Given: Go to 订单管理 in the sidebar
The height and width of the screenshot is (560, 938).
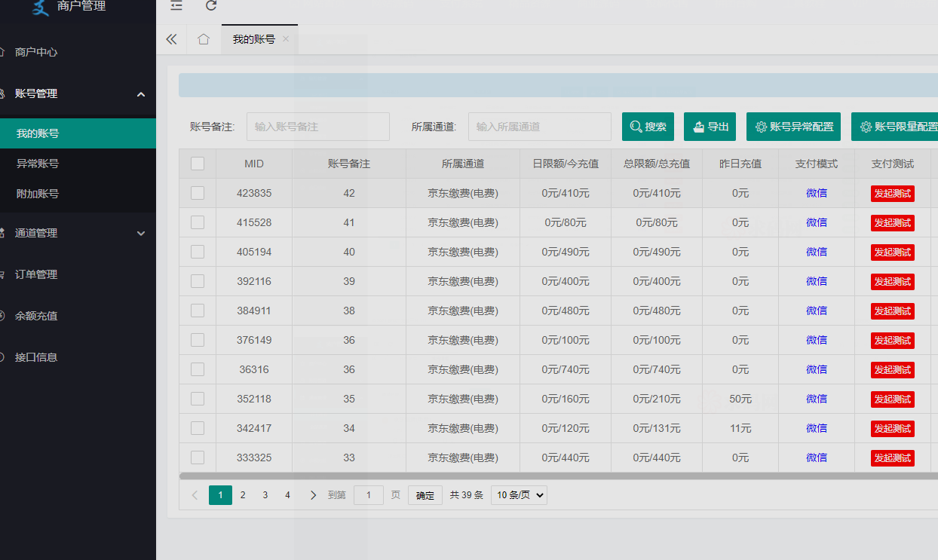Looking at the screenshot, I should point(36,274).
